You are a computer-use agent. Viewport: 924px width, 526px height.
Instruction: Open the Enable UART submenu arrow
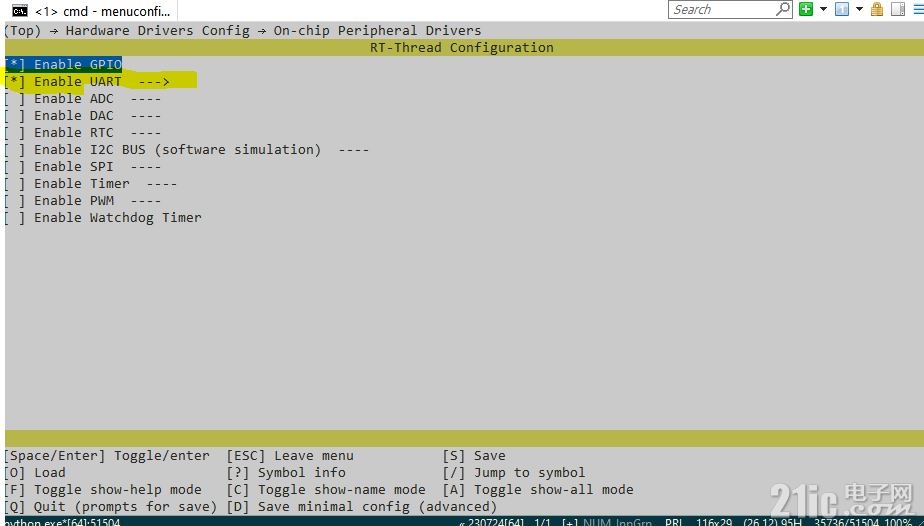tap(154, 82)
